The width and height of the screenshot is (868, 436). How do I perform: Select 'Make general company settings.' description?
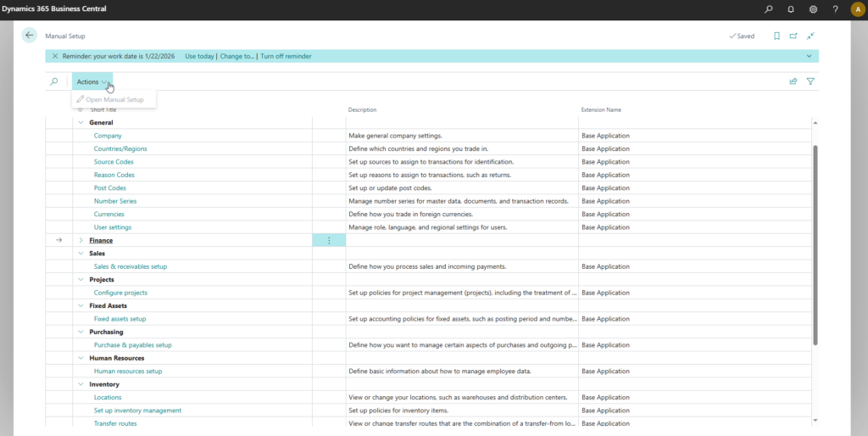(x=395, y=136)
